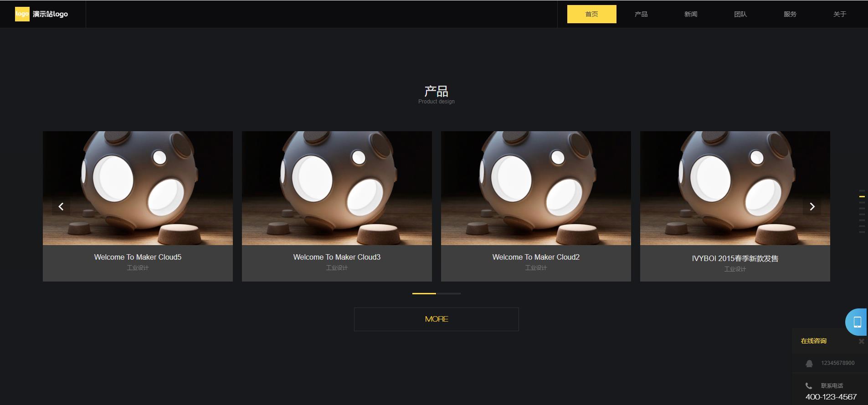Screen dimensions: 868x405
Task: Click the QQ icon next to 12345678900
Action: [809, 364]
